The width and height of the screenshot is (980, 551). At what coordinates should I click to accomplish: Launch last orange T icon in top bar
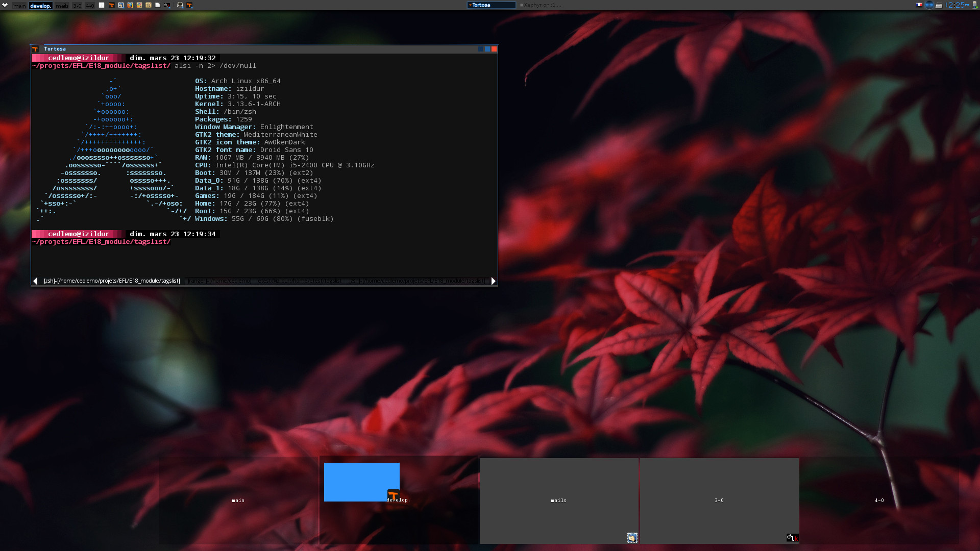(189, 5)
